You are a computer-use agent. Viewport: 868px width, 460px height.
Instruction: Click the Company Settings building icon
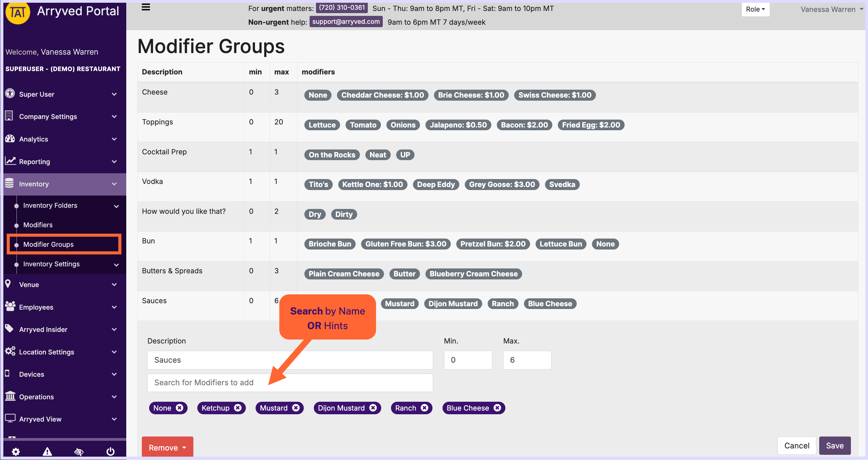coord(9,116)
